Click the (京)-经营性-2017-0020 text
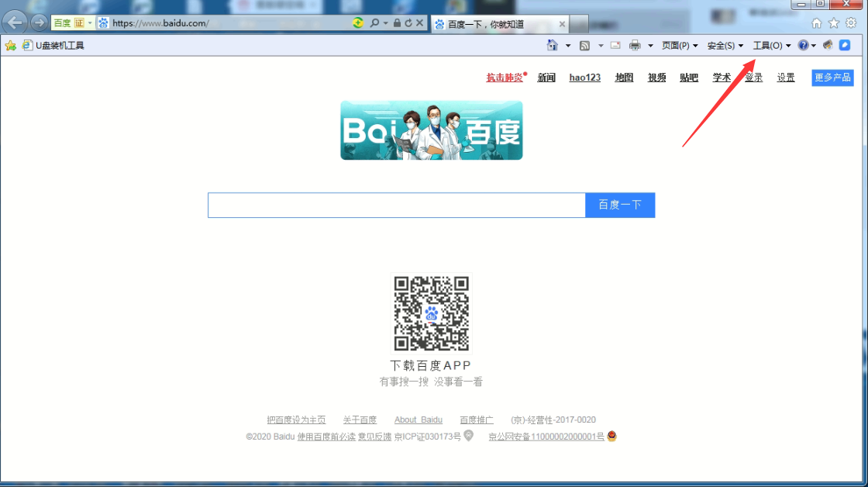The width and height of the screenshot is (868, 487). point(553,420)
